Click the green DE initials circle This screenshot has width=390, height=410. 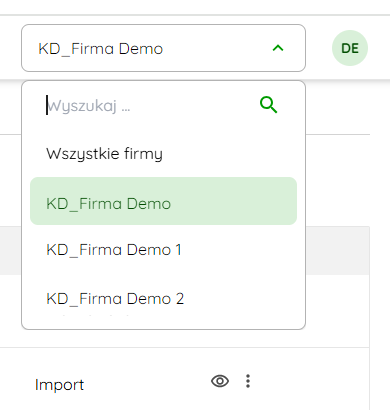pos(350,48)
